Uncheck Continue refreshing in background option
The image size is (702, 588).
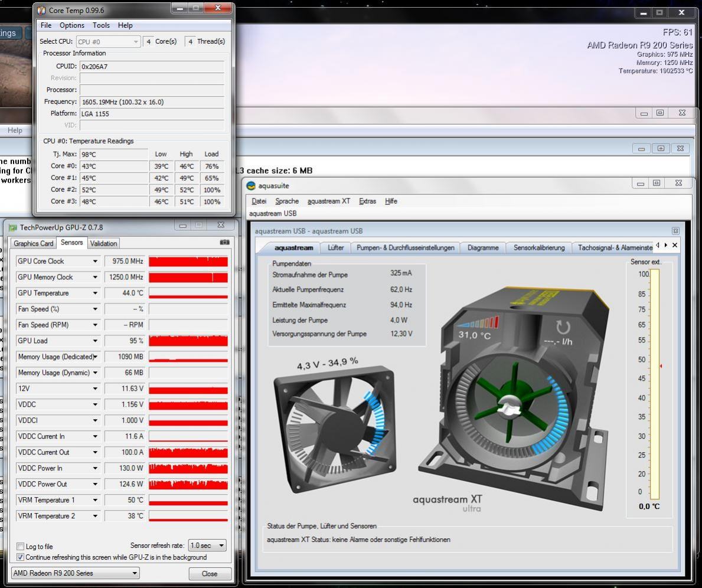[x=21, y=557]
